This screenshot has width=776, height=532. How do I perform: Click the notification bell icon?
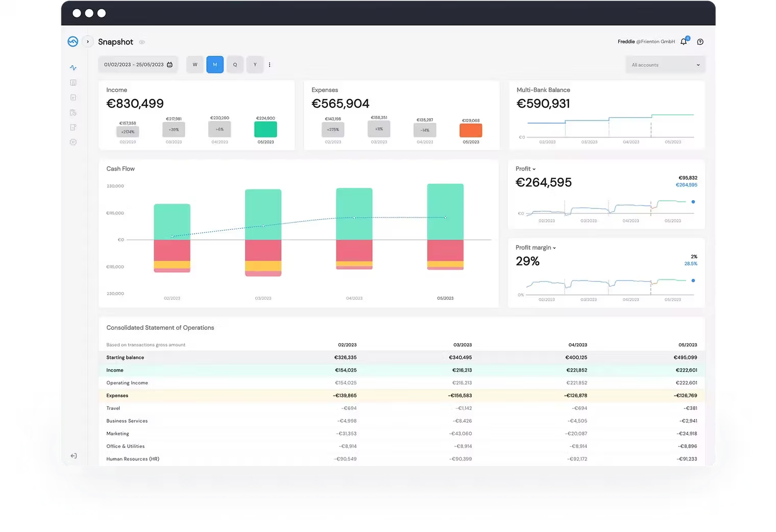coord(684,42)
